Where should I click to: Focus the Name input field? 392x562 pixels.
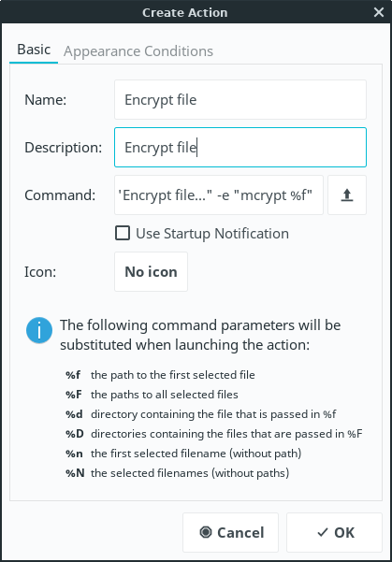point(240,100)
